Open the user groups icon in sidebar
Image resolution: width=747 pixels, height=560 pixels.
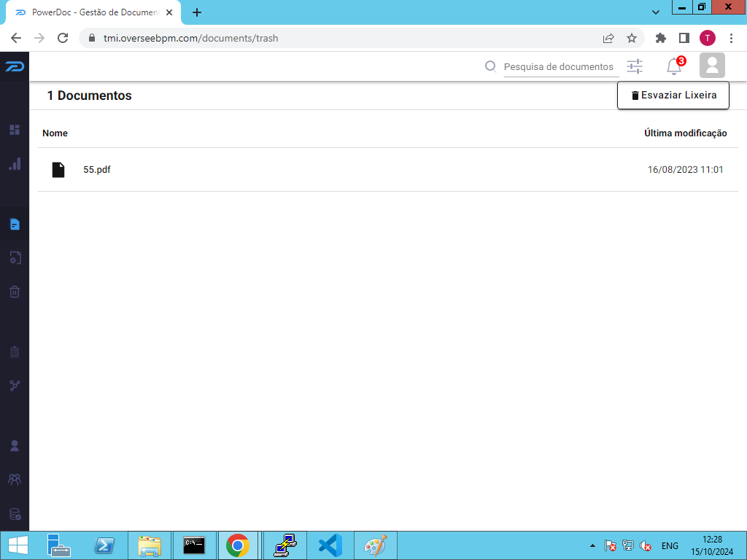tap(15, 479)
